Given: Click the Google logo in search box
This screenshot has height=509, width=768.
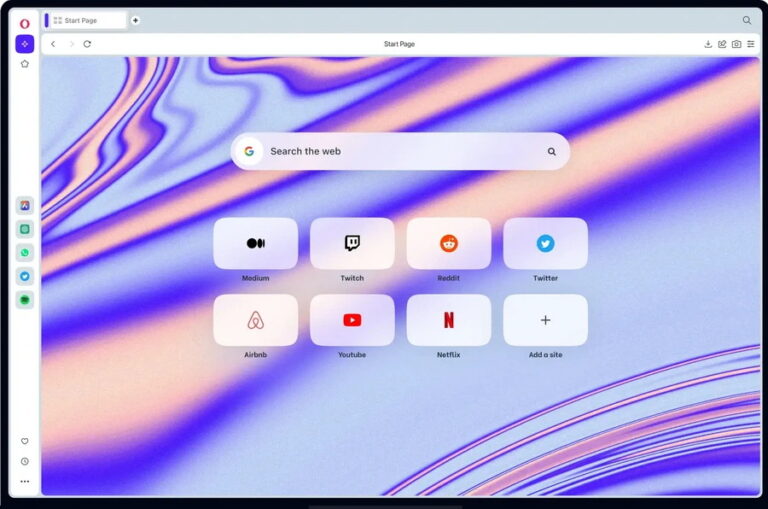Looking at the screenshot, I should click(249, 151).
